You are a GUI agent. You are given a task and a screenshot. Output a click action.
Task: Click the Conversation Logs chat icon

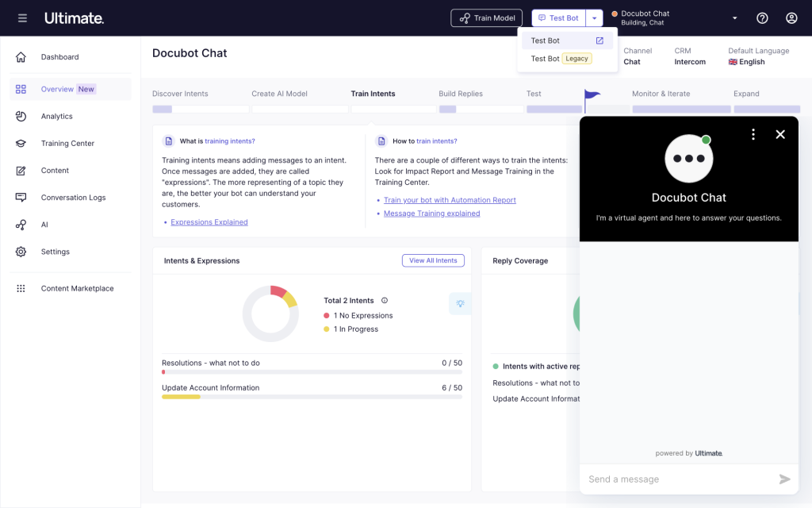(x=21, y=198)
